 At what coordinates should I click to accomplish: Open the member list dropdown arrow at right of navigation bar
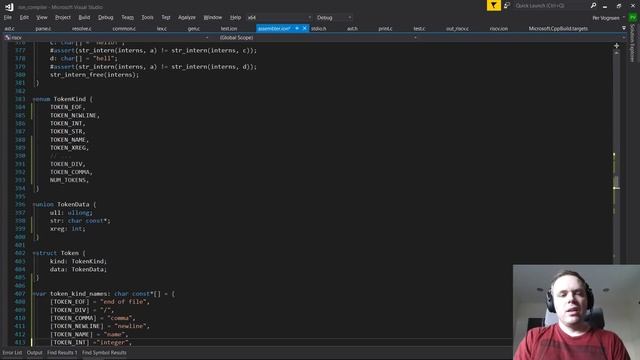point(623,38)
